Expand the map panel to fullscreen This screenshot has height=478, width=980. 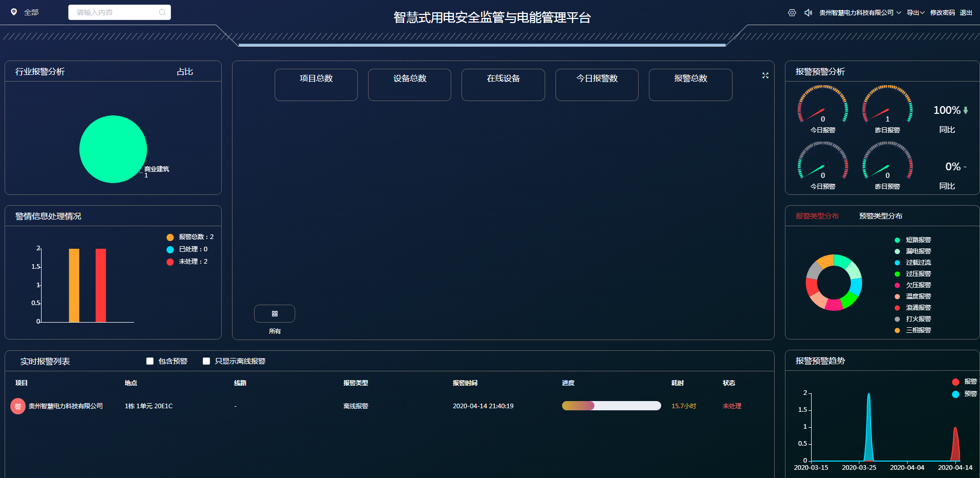click(765, 75)
